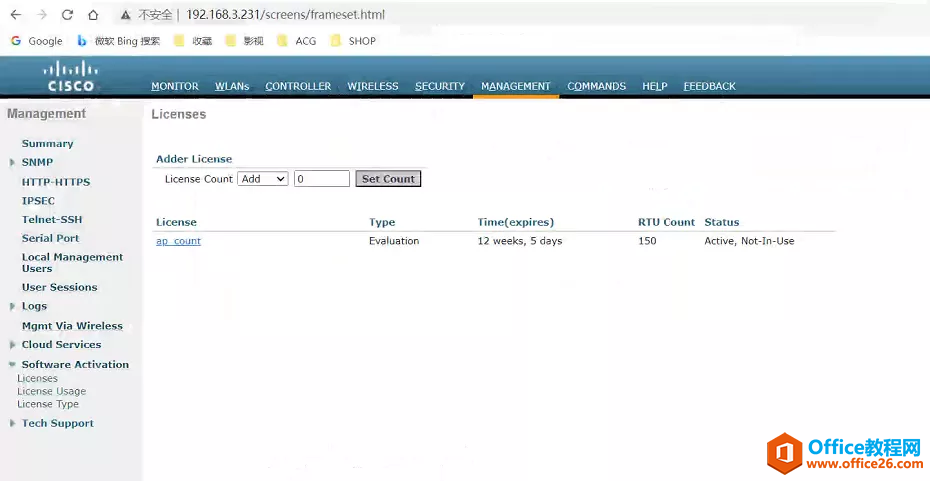Viewport: 930px width, 481px height.
Task: Expand the SNMP section arrow
Action: [12, 163]
